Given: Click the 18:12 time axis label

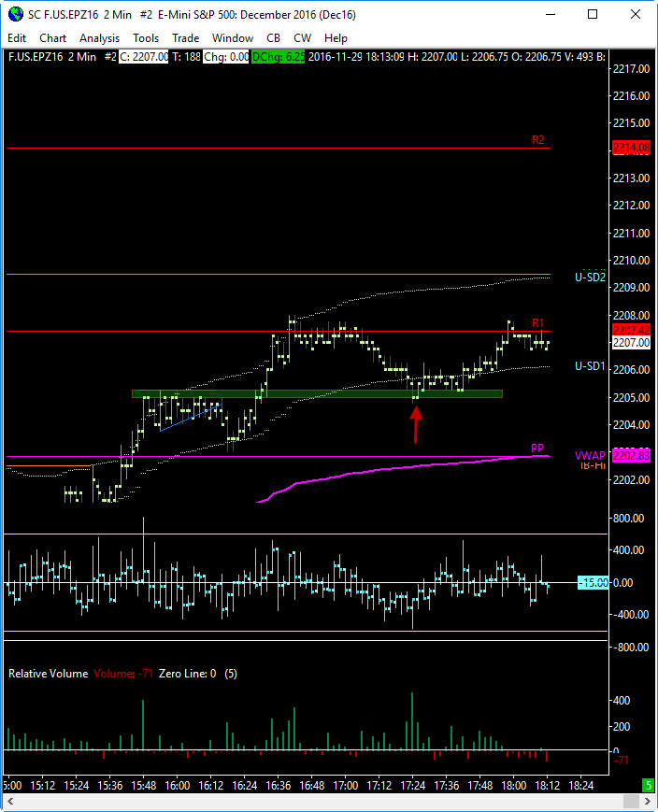Looking at the screenshot, I should tap(547, 786).
